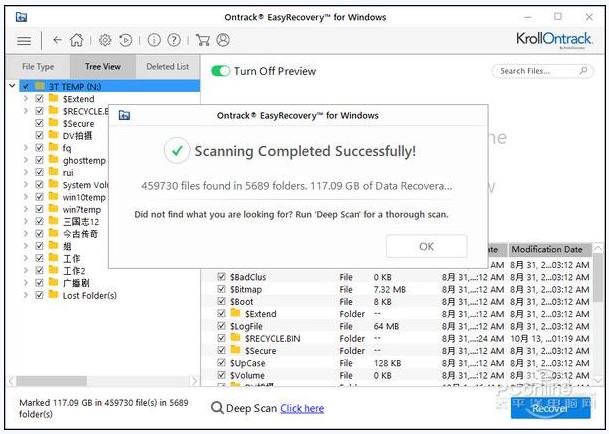Collapse the 3T TEMP (N:) tree node

point(12,85)
